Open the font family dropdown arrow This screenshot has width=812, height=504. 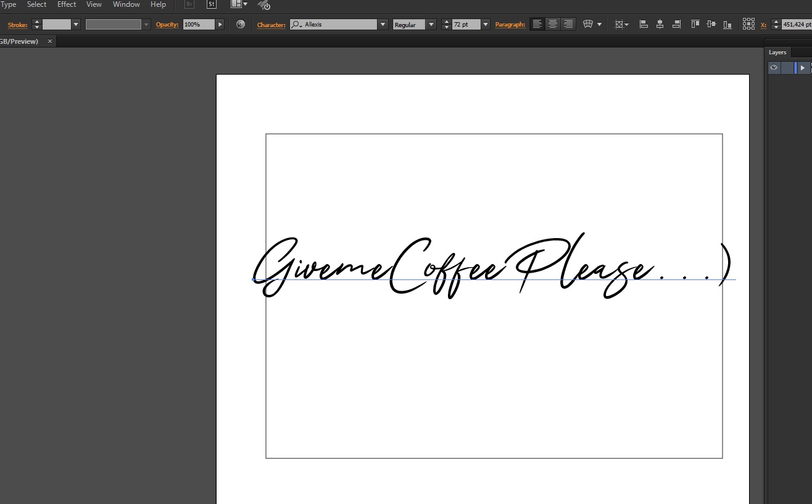tap(383, 25)
